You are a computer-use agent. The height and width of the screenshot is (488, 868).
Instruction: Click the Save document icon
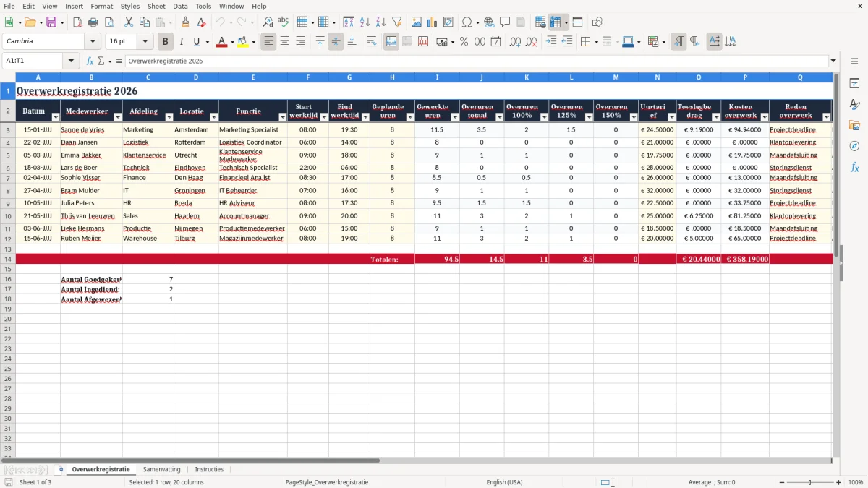coord(51,22)
